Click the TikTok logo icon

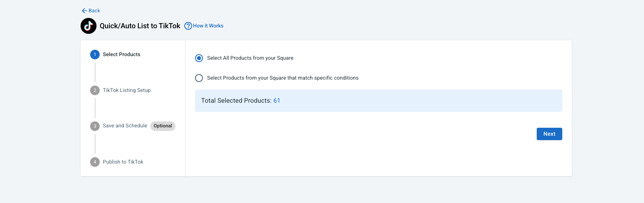(89, 26)
